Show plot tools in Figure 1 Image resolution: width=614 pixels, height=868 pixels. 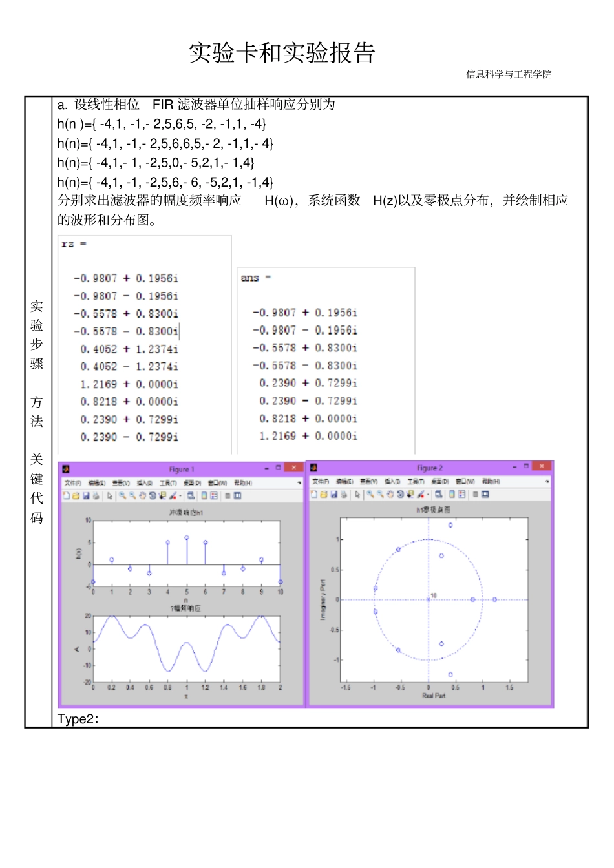pos(237,496)
